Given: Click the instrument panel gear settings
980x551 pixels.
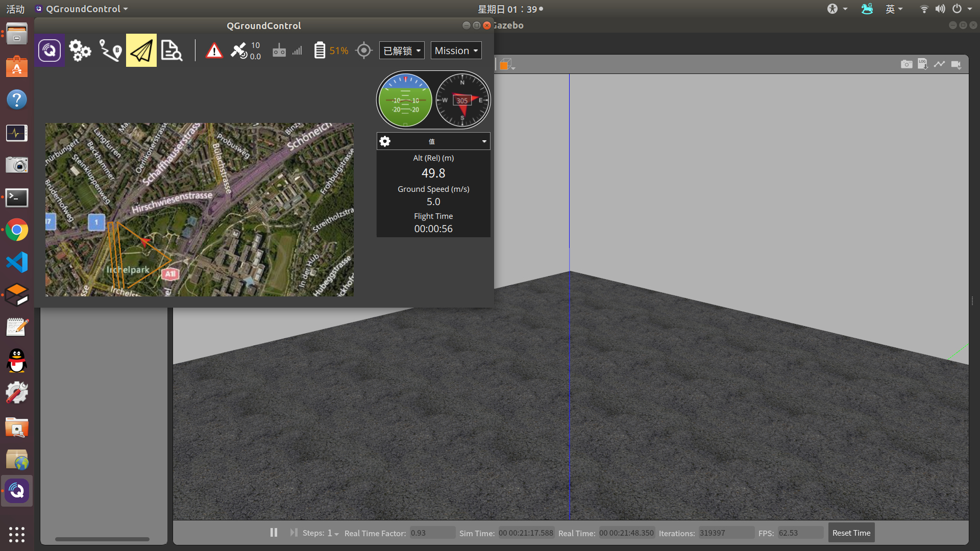Looking at the screenshot, I should pos(385,141).
